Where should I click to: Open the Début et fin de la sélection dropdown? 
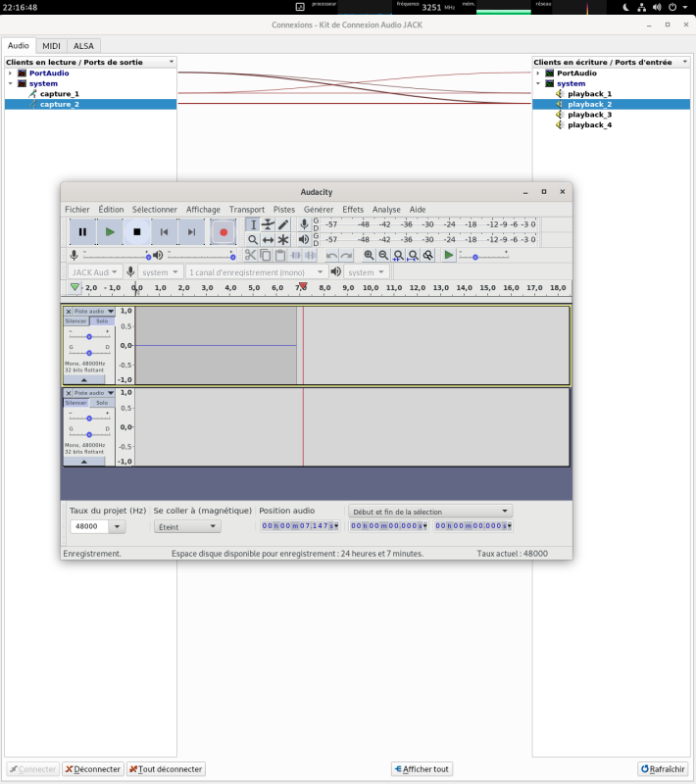tap(430, 512)
